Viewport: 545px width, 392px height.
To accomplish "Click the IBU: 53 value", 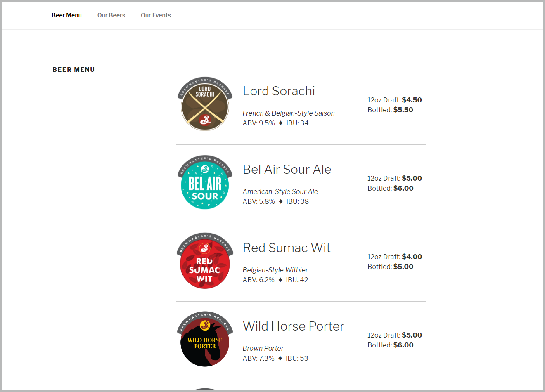I will click(297, 358).
